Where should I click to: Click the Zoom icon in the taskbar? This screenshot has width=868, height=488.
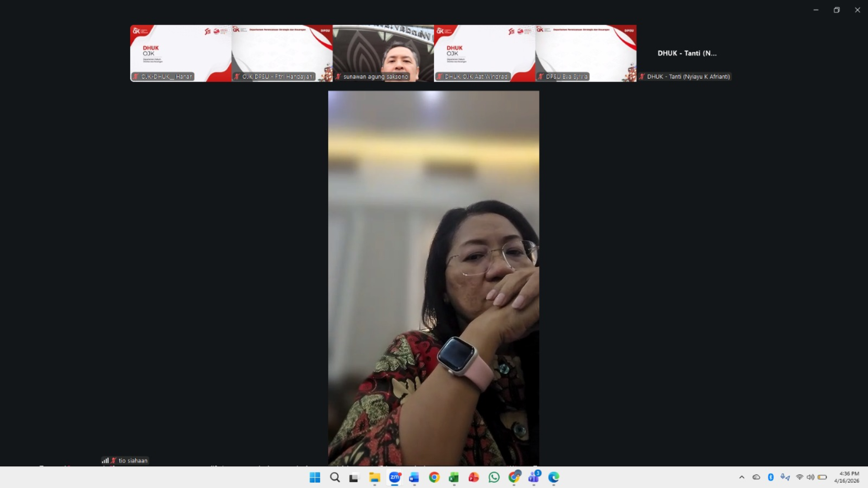(395, 477)
